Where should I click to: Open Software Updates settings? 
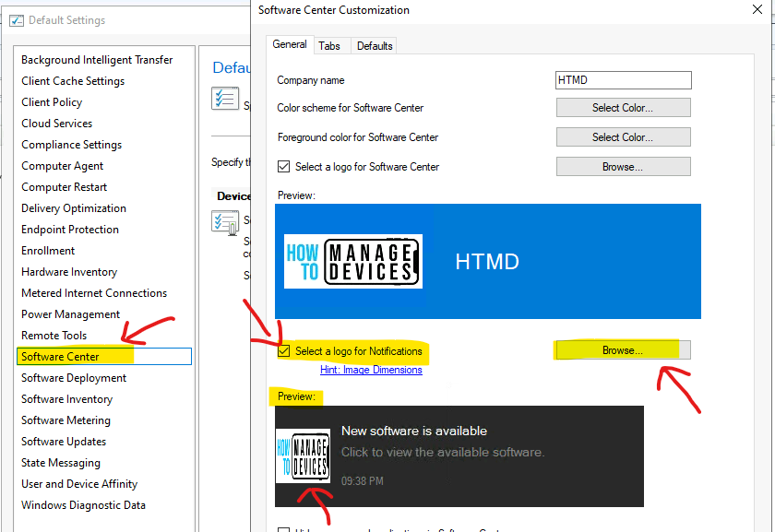[x=64, y=442]
